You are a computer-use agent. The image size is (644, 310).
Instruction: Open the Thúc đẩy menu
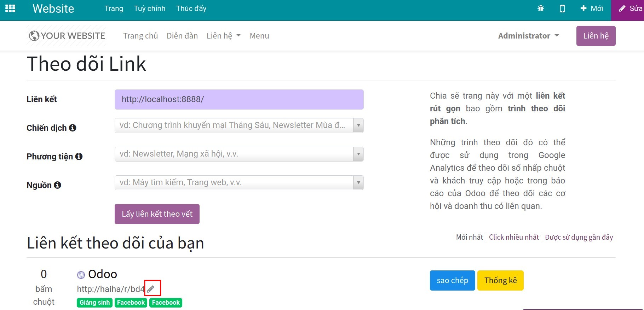[191, 8]
